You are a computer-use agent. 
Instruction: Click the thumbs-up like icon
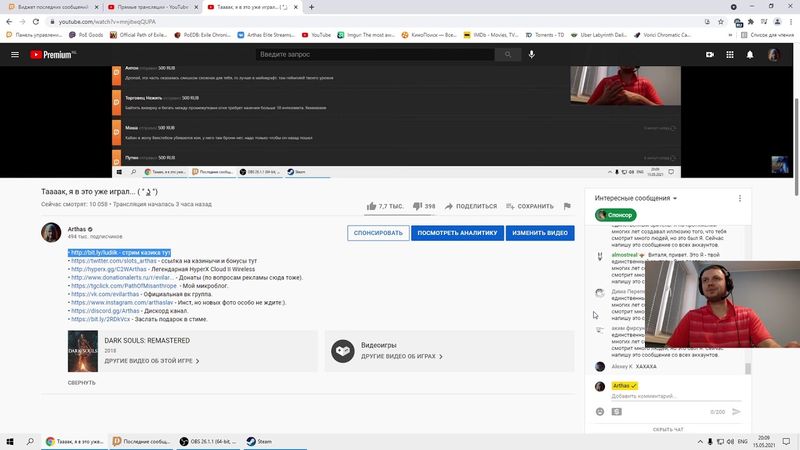[371, 206]
